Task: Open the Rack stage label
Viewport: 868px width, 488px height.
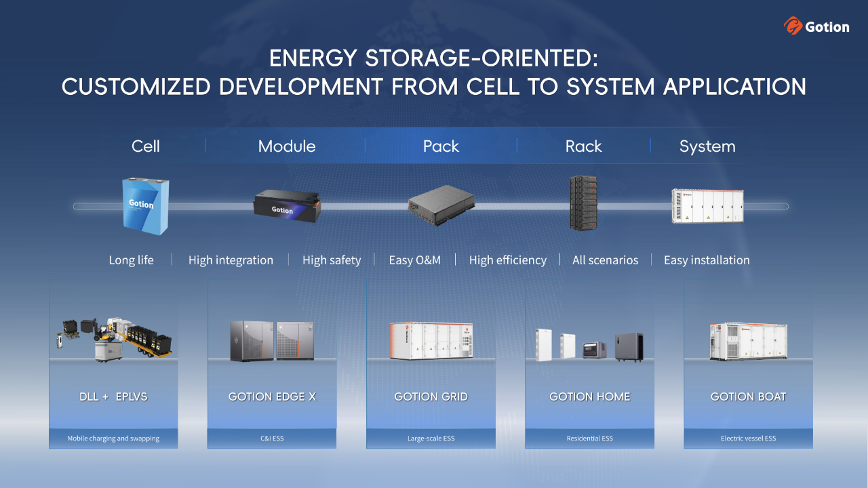Action: (x=584, y=146)
